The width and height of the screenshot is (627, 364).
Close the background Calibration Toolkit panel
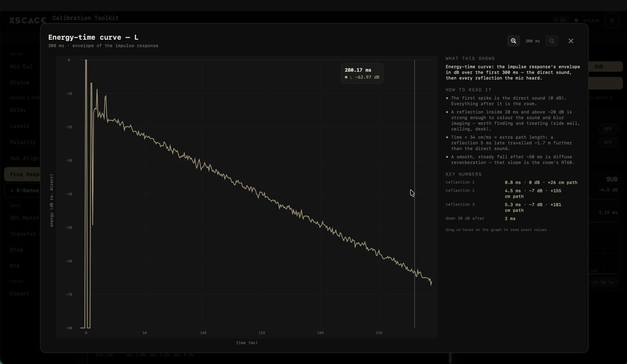coord(612,20)
